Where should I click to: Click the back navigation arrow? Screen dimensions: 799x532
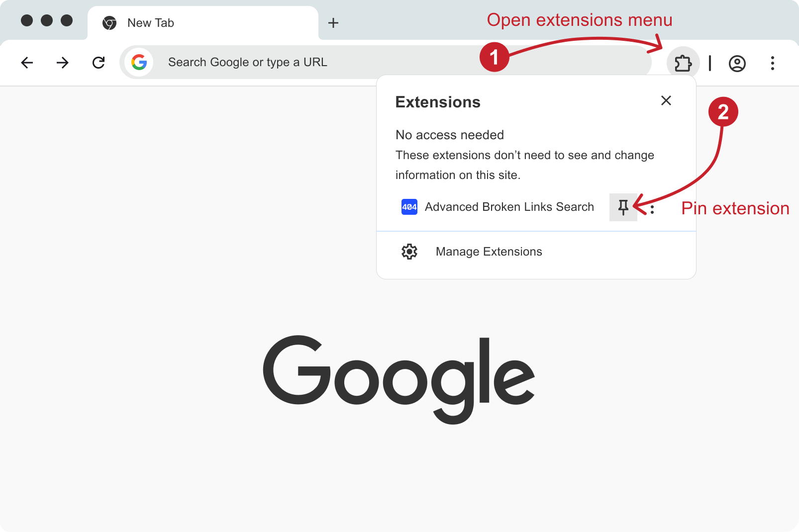pos(27,63)
